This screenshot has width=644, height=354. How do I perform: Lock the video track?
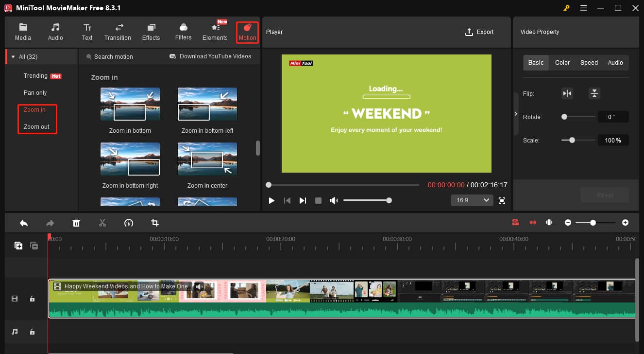click(x=32, y=298)
